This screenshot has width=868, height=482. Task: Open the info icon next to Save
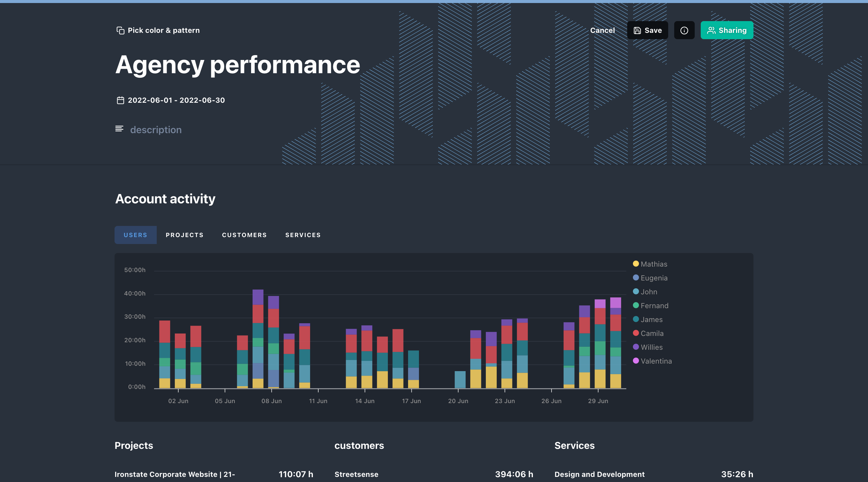[x=684, y=30]
